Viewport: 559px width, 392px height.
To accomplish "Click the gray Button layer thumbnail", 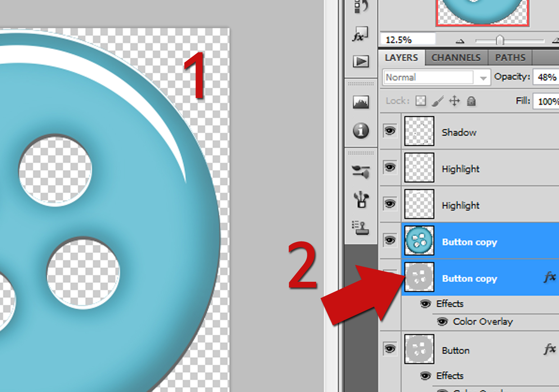I will click(x=419, y=349).
